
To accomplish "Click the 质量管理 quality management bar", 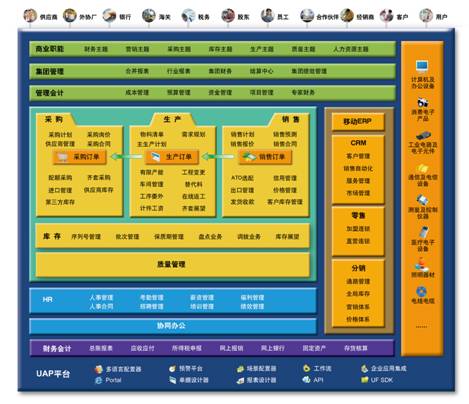I will pos(172,264).
